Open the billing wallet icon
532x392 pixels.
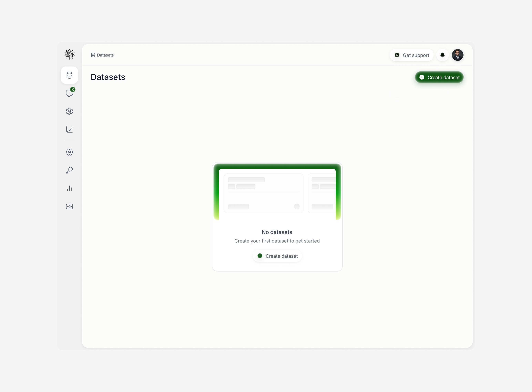pos(69,206)
